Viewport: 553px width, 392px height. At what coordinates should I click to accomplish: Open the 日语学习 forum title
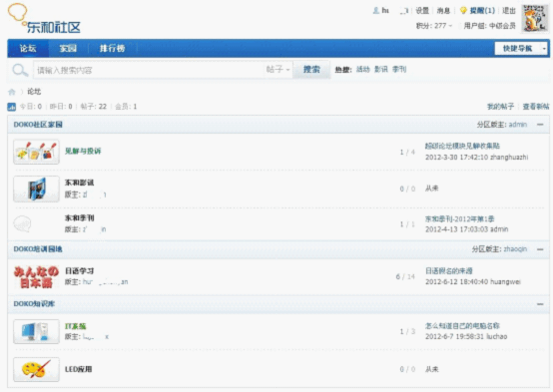(79, 271)
